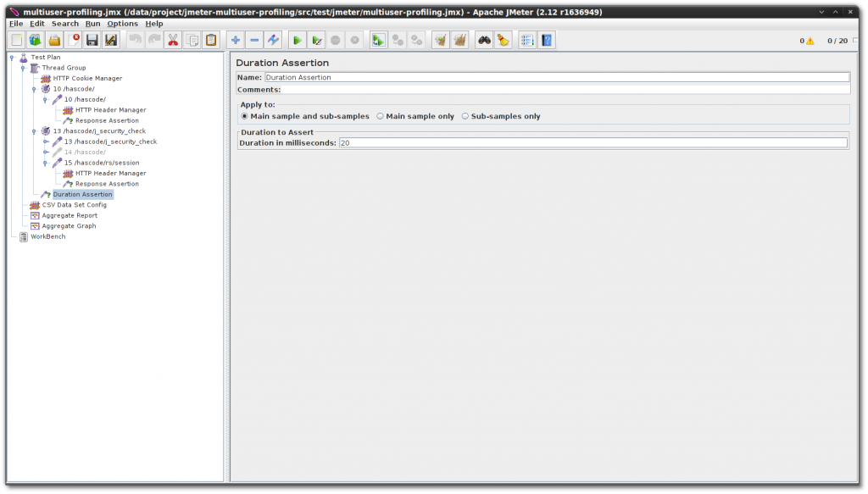Collapse all tree nodes with minus icon
Viewport: 868px width, 494px height.
[x=256, y=39]
